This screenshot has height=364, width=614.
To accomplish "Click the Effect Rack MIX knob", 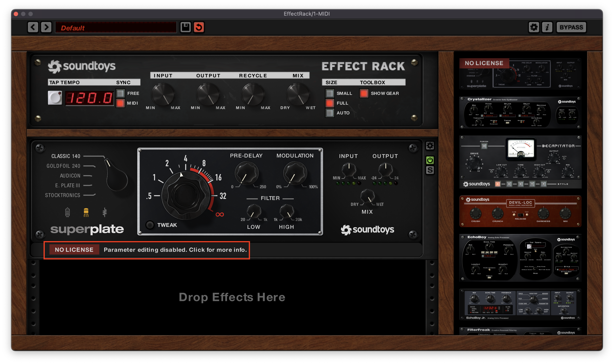I will pos(298,95).
